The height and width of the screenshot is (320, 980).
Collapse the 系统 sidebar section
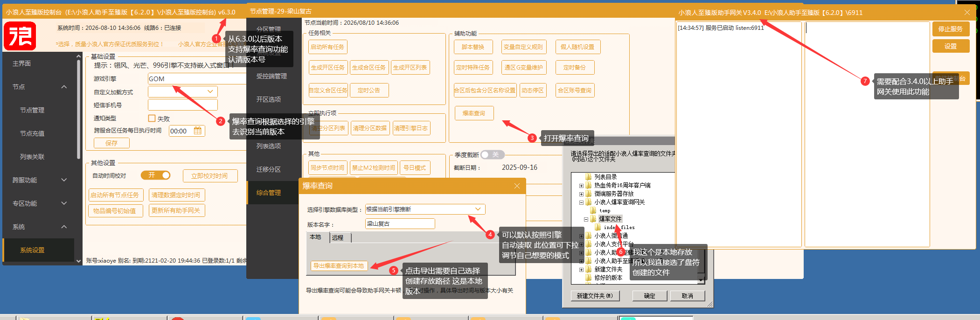[x=64, y=227]
